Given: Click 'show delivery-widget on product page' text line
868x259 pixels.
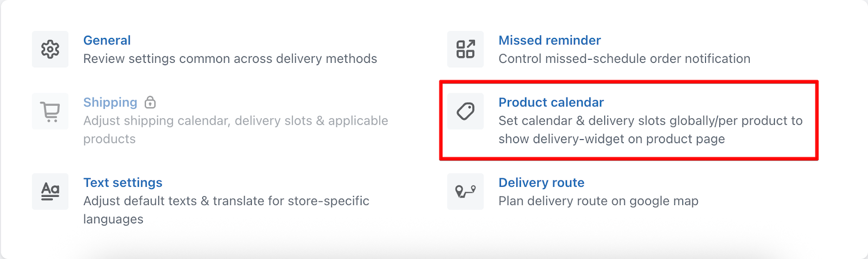Looking at the screenshot, I should click(x=611, y=139).
